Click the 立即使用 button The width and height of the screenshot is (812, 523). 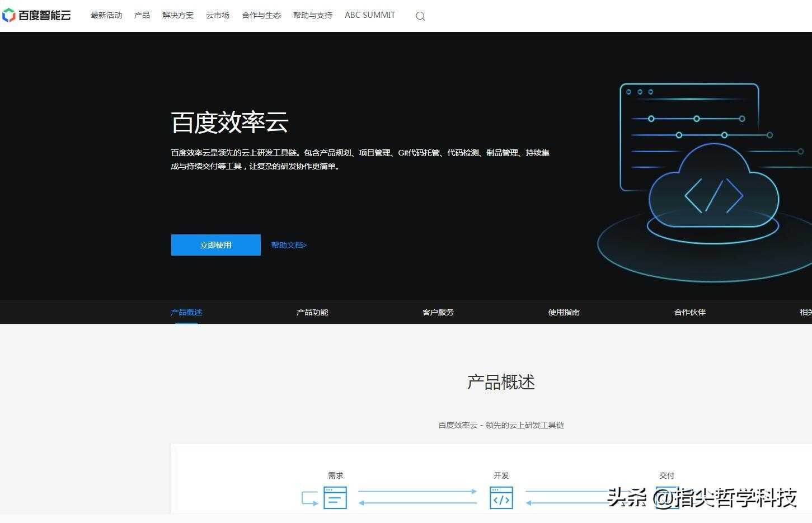tap(216, 245)
